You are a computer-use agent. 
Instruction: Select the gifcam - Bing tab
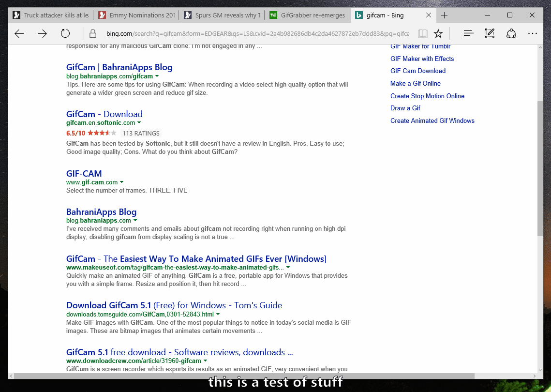click(x=393, y=15)
